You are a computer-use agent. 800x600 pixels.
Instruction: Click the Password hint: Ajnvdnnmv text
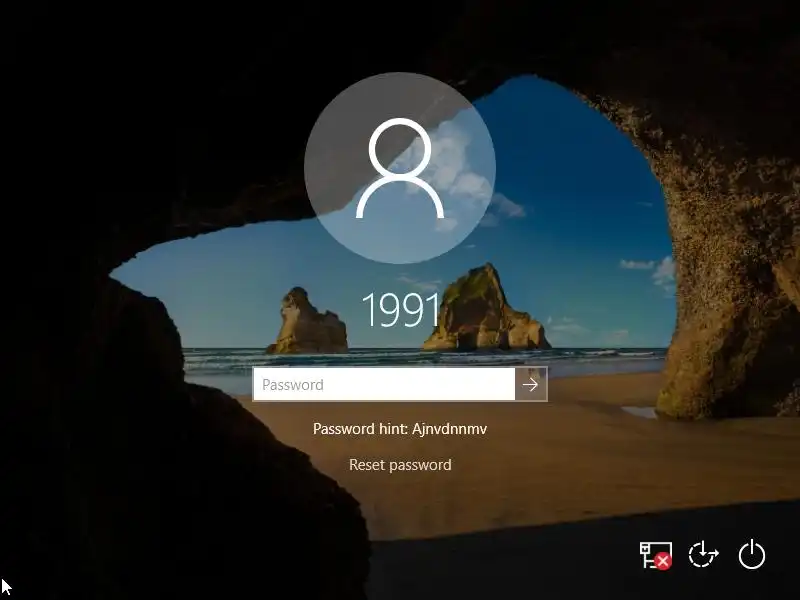pos(400,429)
